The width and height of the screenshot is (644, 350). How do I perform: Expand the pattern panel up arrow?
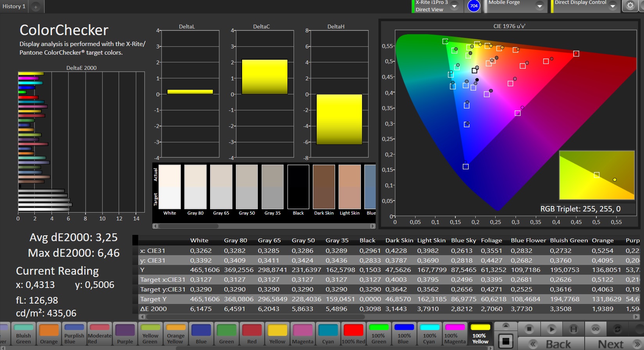[506, 326]
